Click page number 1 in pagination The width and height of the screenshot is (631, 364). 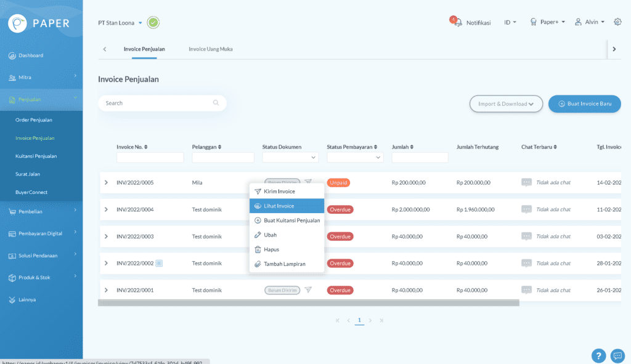359,320
